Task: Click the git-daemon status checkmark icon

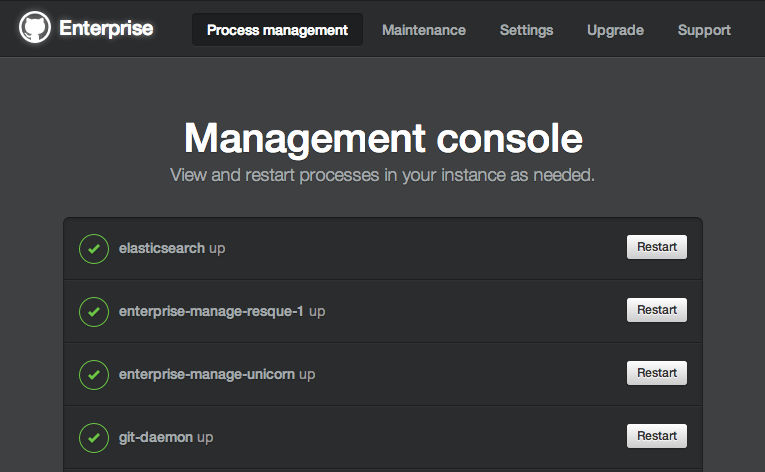Action: [94, 437]
